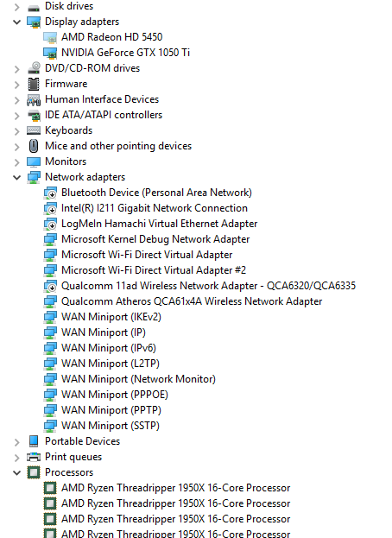Collapse the Network adapters category
This screenshot has height=538, width=392.
[x=16, y=177]
